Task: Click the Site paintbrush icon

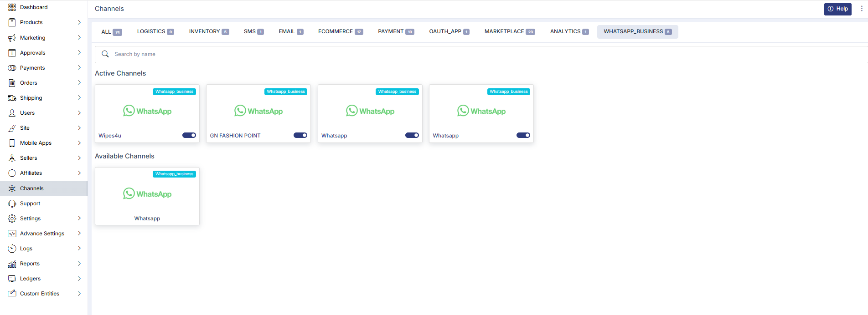Action: (x=12, y=128)
